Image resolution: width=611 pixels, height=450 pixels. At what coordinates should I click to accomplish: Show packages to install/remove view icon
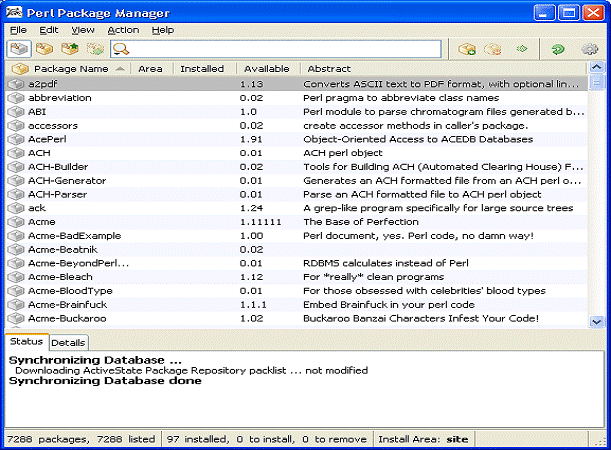coord(95,49)
